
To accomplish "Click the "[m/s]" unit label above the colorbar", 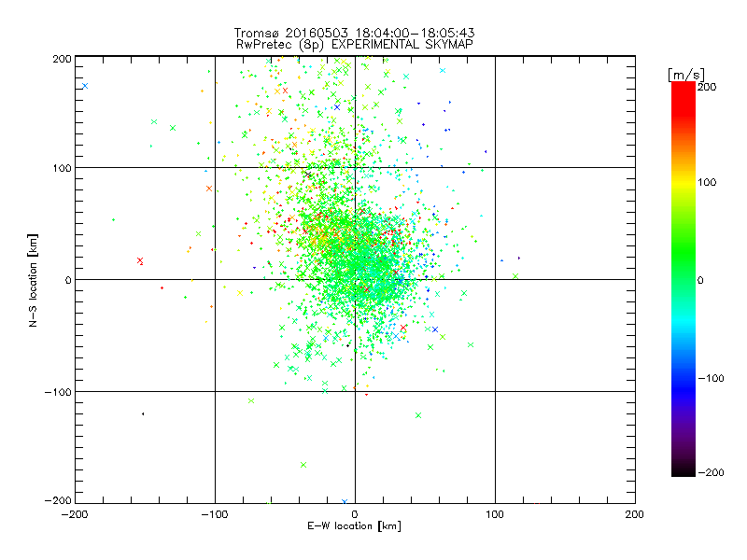I will pos(686,75).
